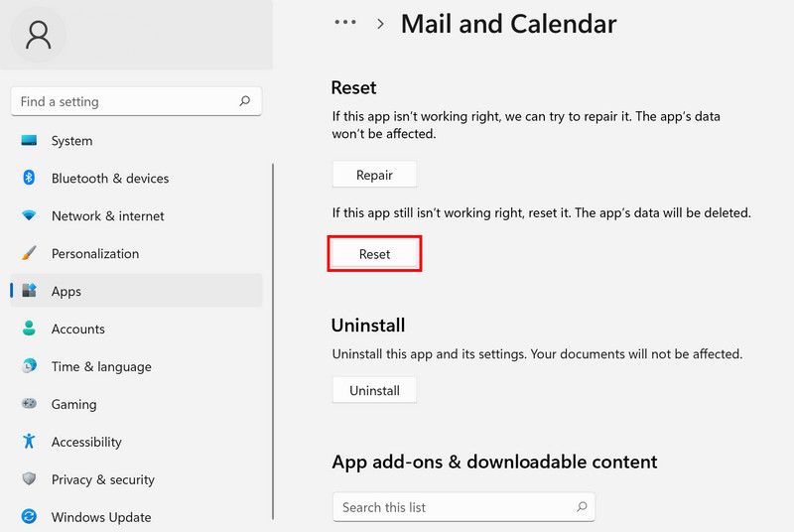This screenshot has height=532, width=794.
Task: Click the Reset section heading
Action: 353,87
